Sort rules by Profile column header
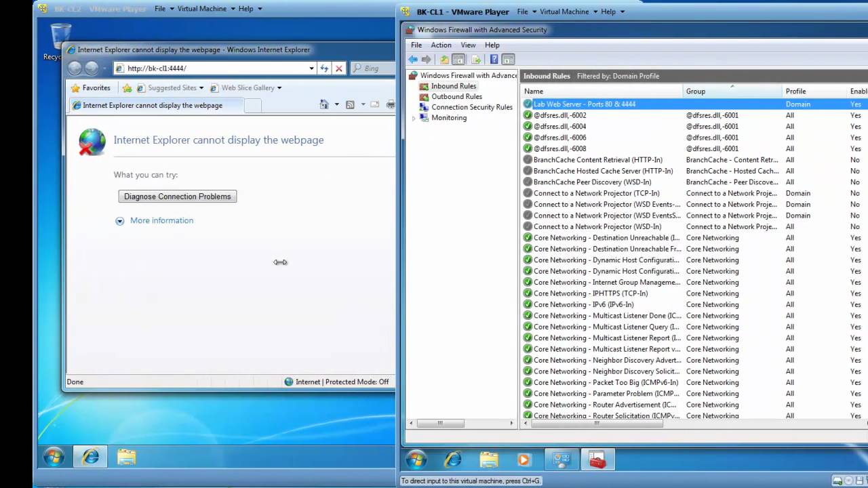Screen dimensions: 868x488 point(815,91)
